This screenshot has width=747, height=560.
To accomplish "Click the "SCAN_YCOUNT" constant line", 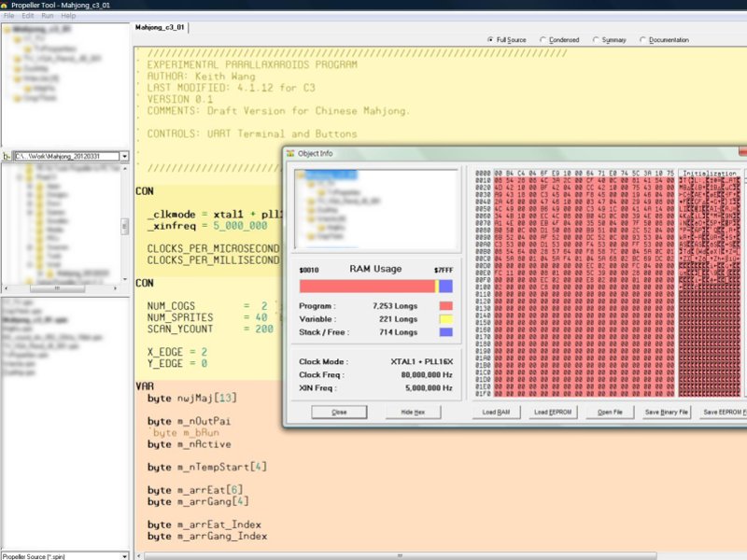I will pyautogui.click(x=210, y=329).
